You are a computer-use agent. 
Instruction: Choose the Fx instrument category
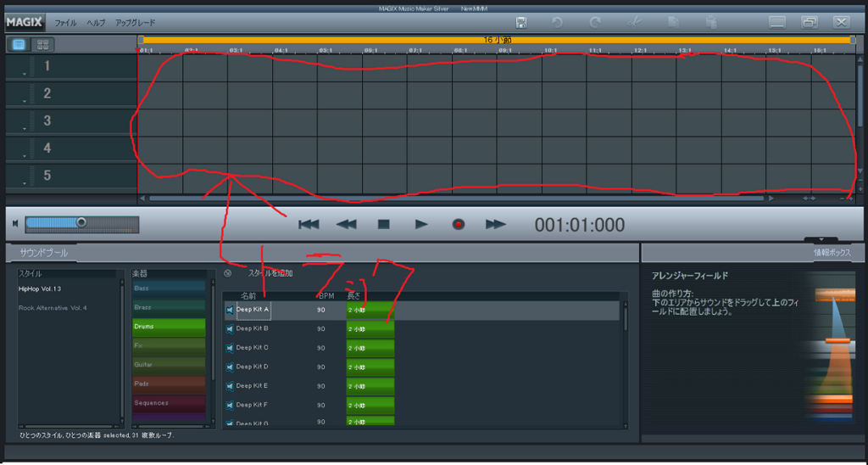[169, 346]
